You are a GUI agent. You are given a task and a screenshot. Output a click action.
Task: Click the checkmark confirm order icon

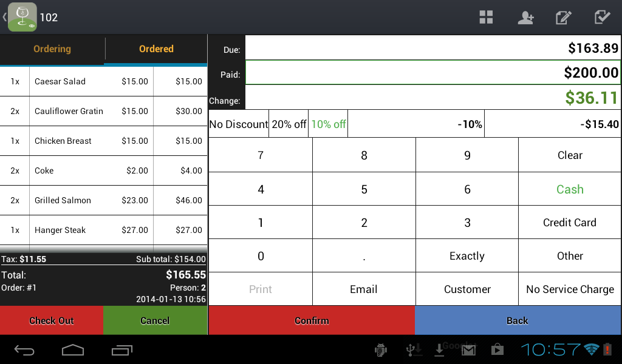[602, 17]
